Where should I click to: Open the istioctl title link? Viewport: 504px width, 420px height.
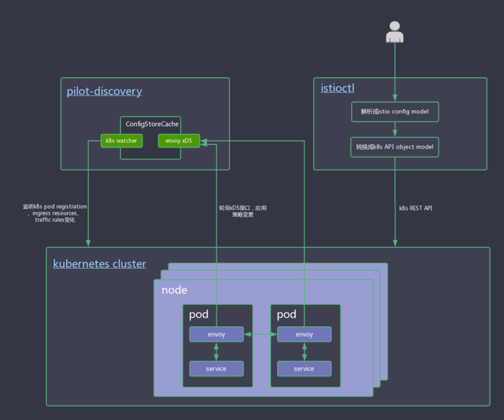(338, 89)
